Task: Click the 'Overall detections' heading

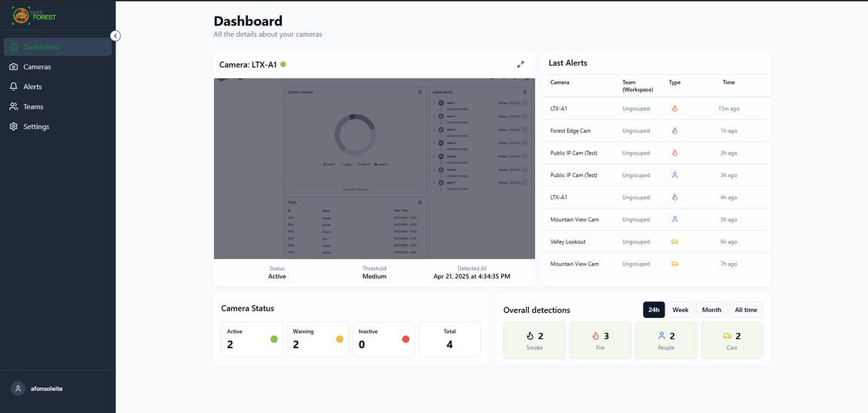Action: pyautogui.click(x=536, y=310)
